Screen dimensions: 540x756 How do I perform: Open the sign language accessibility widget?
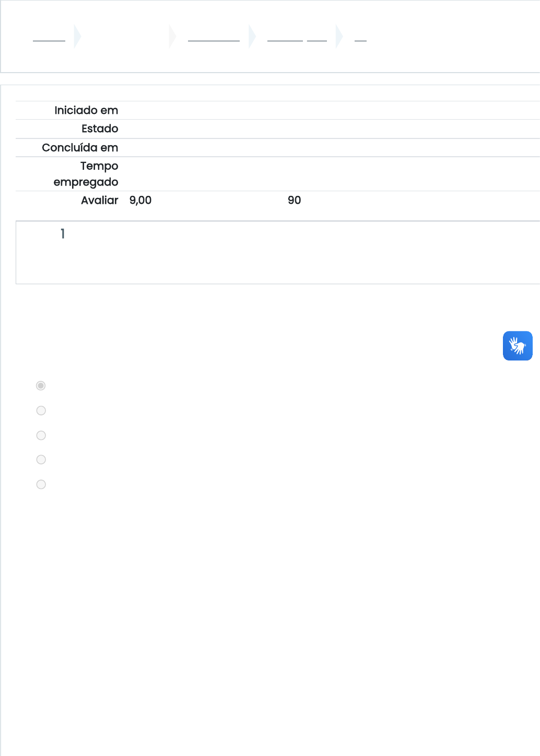[x=518, y=346]
